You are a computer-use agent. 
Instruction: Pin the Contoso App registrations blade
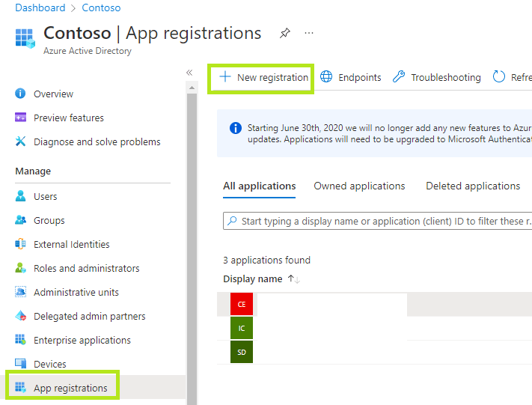(x=284, y=33)
